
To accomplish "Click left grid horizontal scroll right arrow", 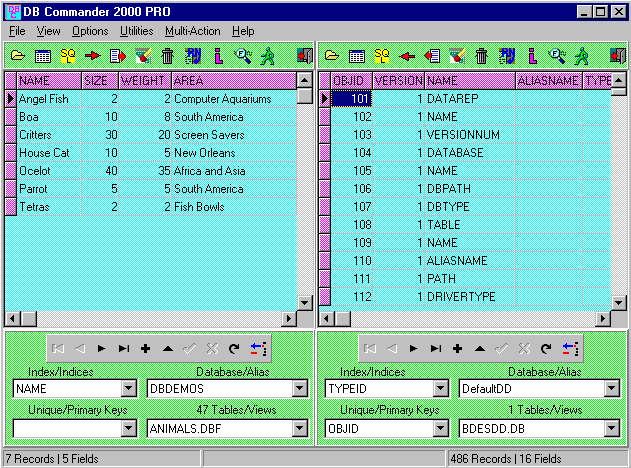I will (289, 319).
